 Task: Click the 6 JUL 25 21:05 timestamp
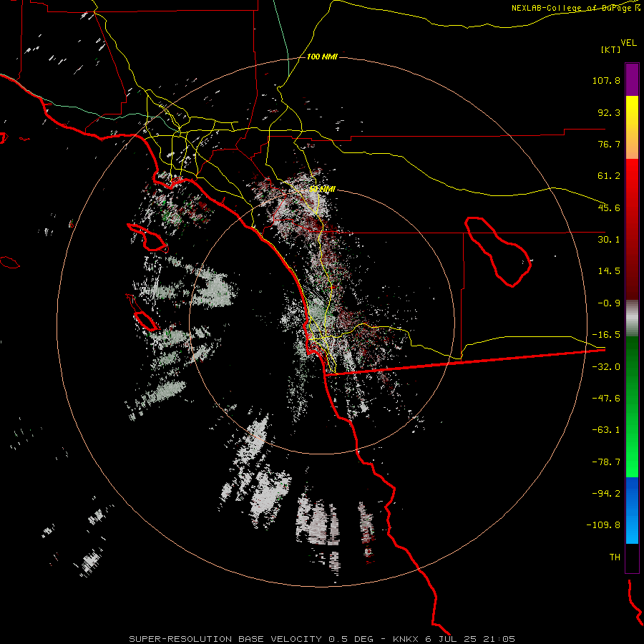tap(470, 639)
